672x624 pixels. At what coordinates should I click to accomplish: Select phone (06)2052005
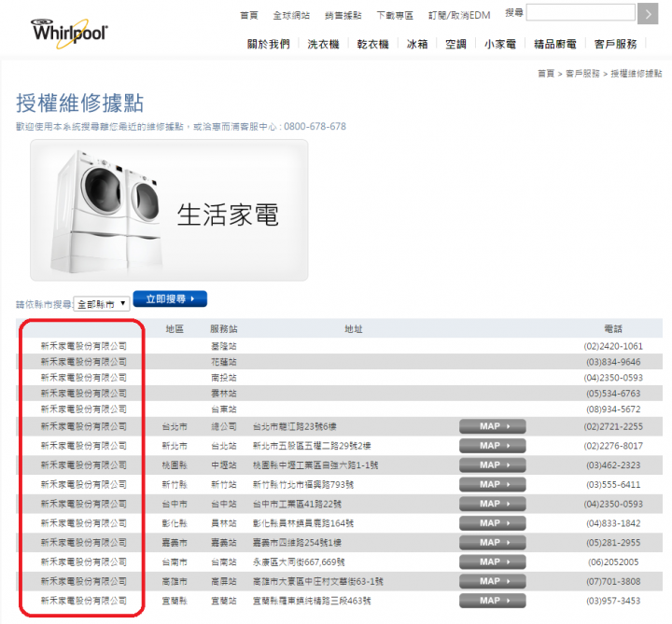pos(613,562)
